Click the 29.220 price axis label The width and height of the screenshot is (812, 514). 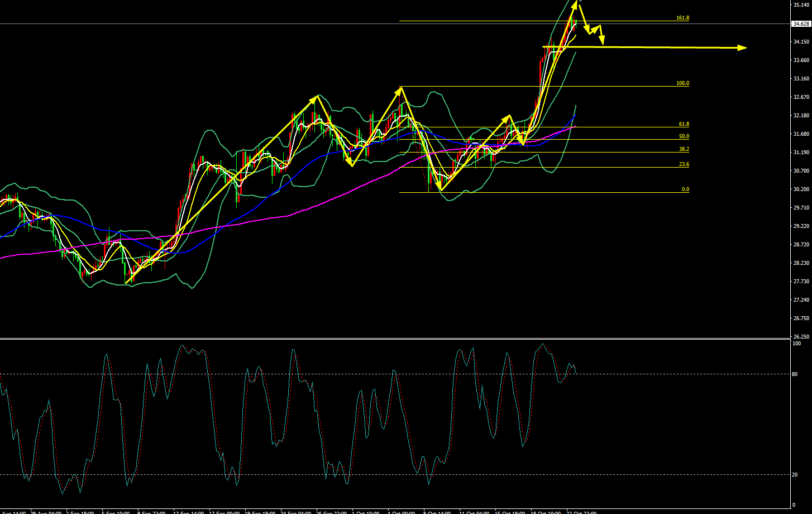pyautogui.click(x=800, y=226)
